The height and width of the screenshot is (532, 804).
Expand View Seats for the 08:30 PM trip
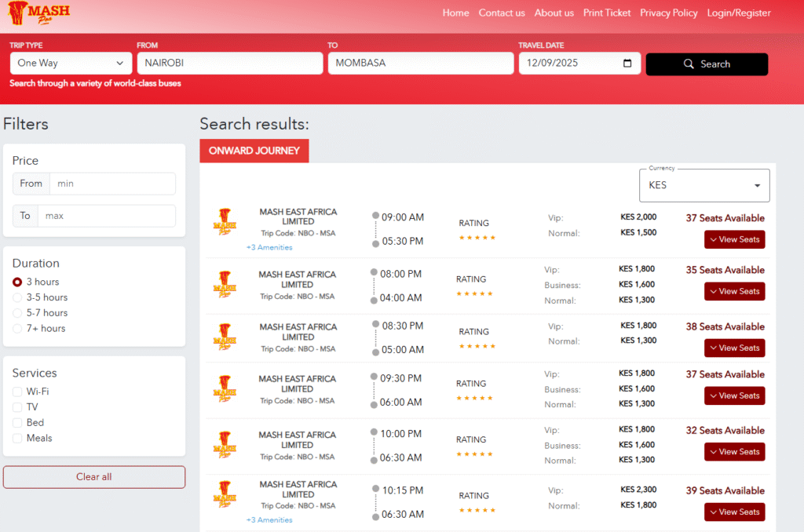click(734, 348)
